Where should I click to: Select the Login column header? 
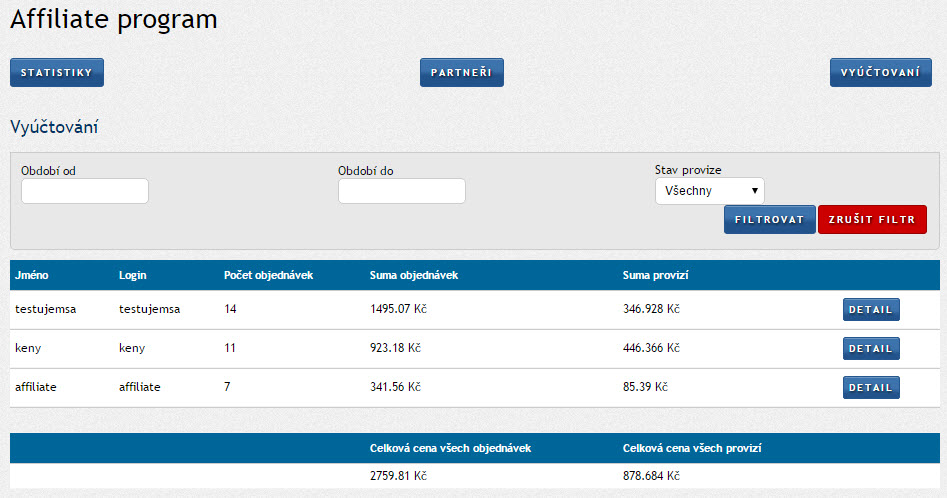(133, 275)
